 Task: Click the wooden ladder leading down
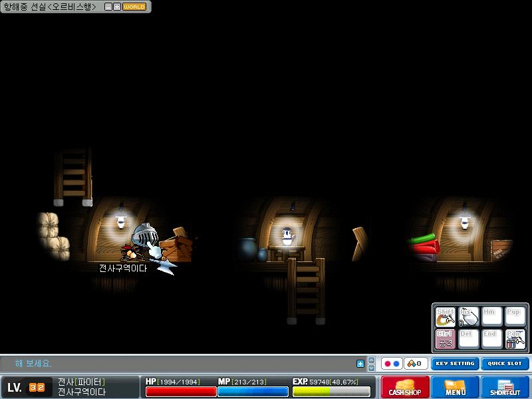click(x=306, y=291)
